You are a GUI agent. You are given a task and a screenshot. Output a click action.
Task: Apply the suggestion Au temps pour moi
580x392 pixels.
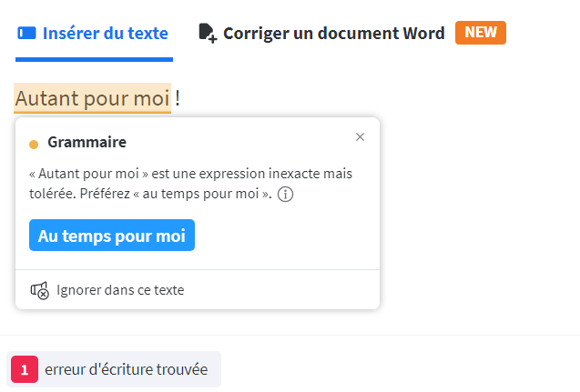112,236
